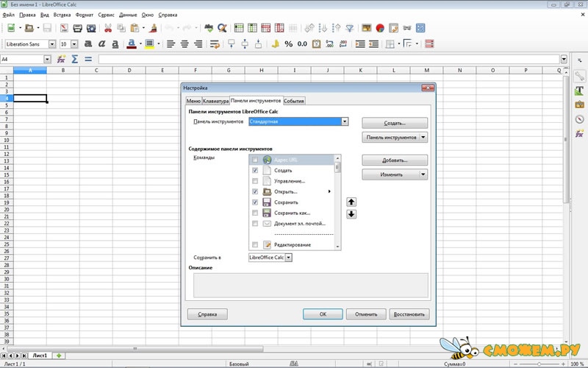The image size is (588, 368).
Task: Click the Insert Image toolbar icon
Action: click(x=366, y=28)
